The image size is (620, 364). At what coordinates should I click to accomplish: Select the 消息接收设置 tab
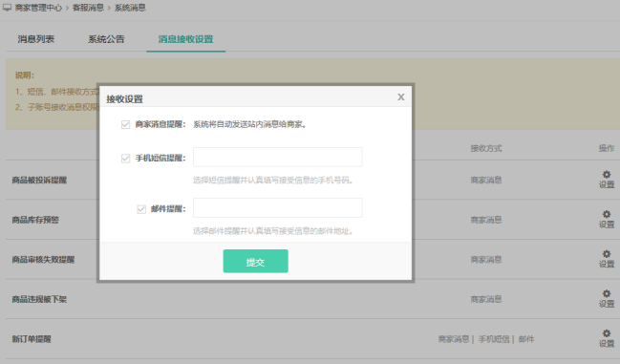point(186,39)
